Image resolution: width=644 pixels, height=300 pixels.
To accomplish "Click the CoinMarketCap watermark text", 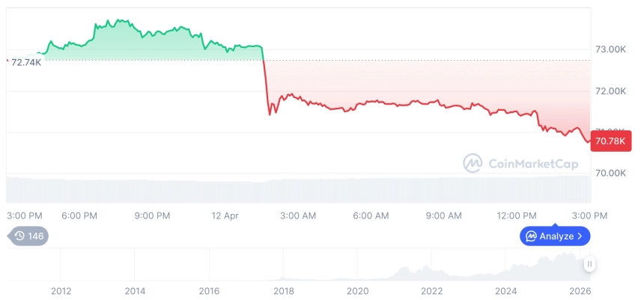I will 532,163.
